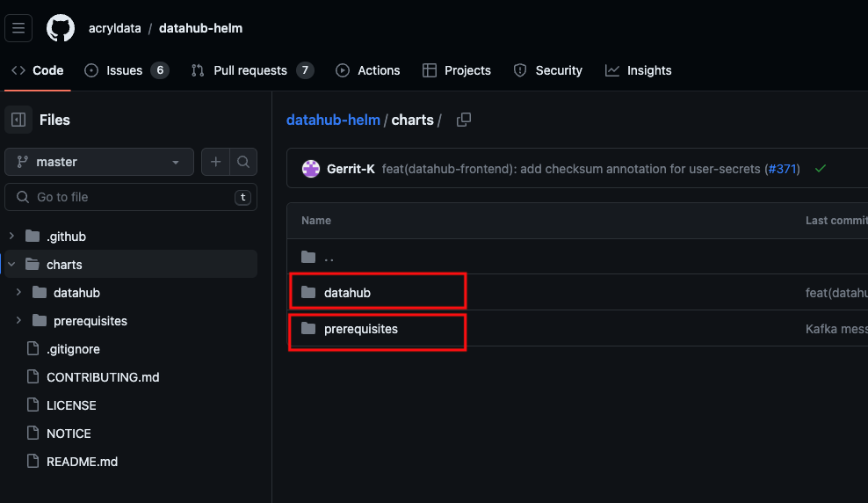View commit status green checkmark
This screenshot has height=503, width=868.
(x=821, y=169)
